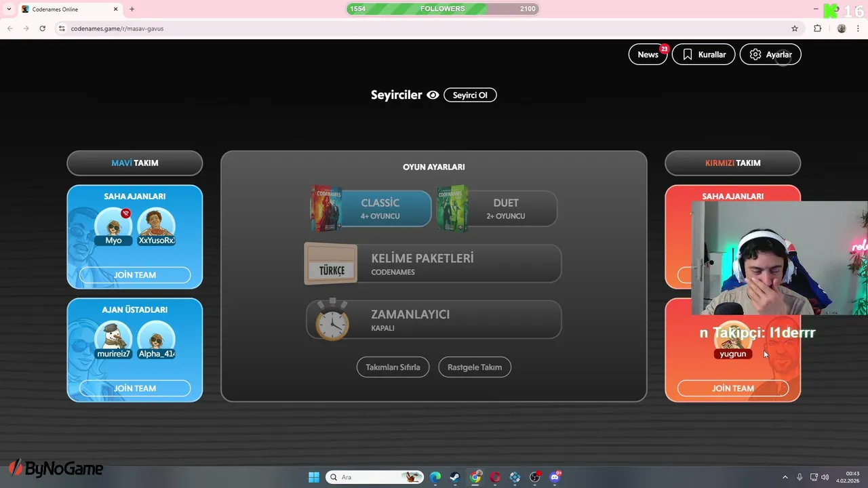View site information icon in address bar
This screenshot has width=868, height=488.
(x=62, y=28)
